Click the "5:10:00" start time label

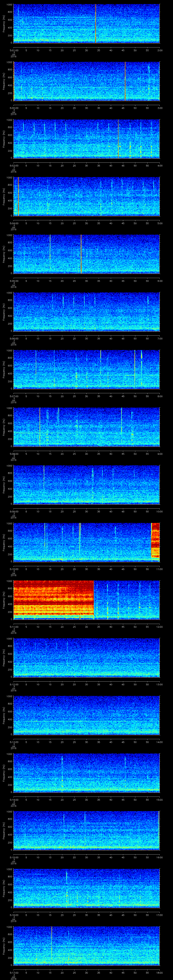coord(14,569)
